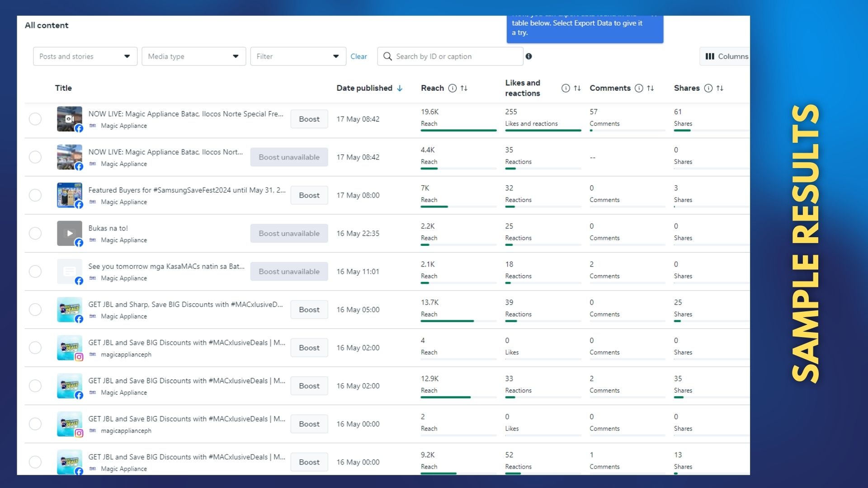Click the Comments column info icon
868x488 pixels.
coord(638,88)
